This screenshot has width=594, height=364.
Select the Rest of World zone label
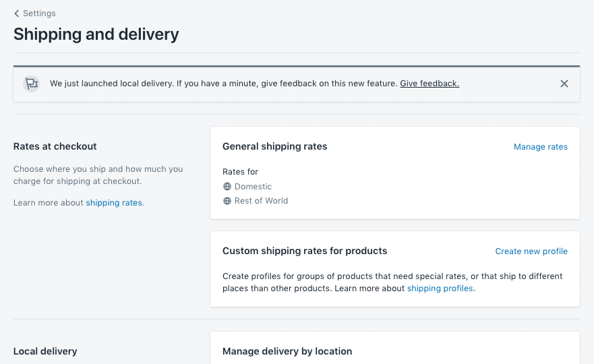pos(261,201)
